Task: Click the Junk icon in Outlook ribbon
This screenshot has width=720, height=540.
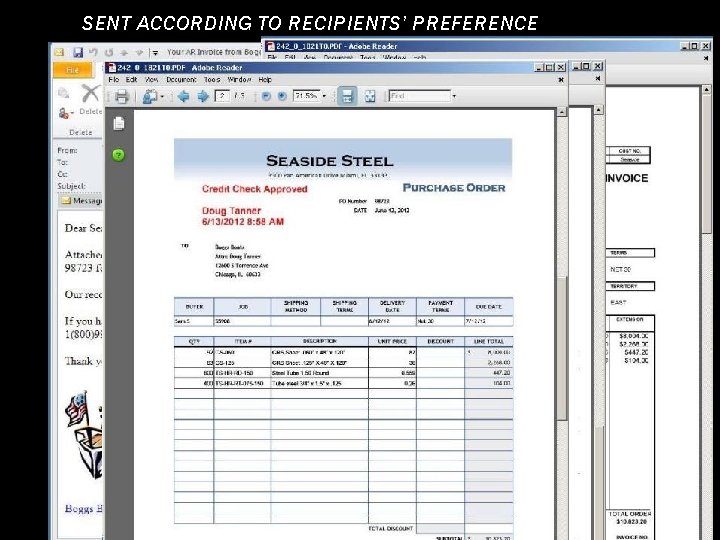Action: pos(64,113)
